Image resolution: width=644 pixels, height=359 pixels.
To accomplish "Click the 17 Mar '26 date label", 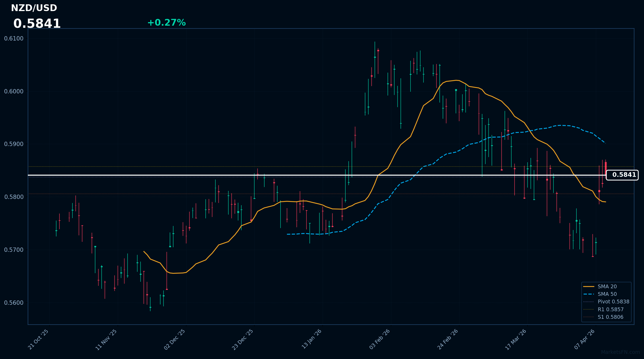I will tap(516, 340).
